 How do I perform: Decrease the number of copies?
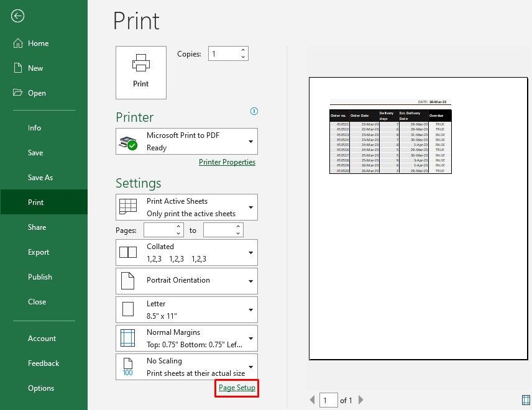point(242,58)
